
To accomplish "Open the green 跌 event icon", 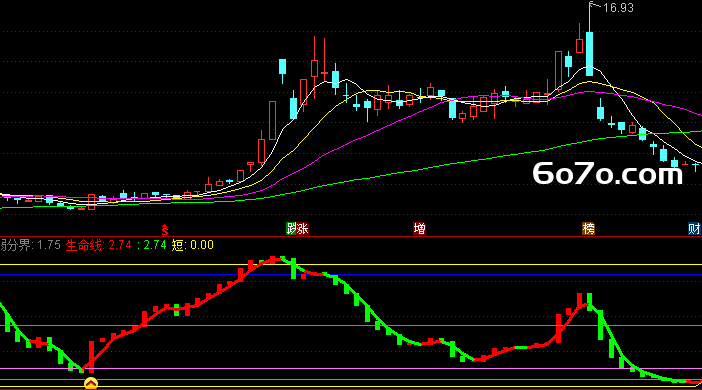I will pos(291,228).
